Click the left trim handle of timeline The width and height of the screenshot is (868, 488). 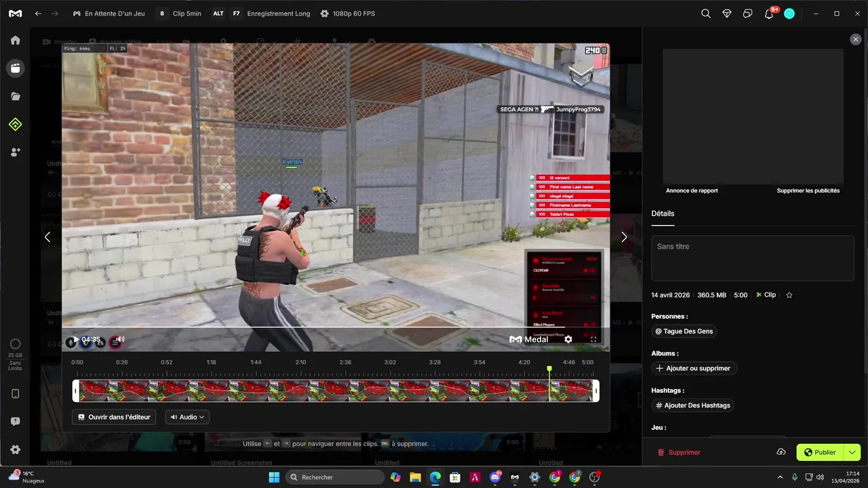[x=75, y=391]
